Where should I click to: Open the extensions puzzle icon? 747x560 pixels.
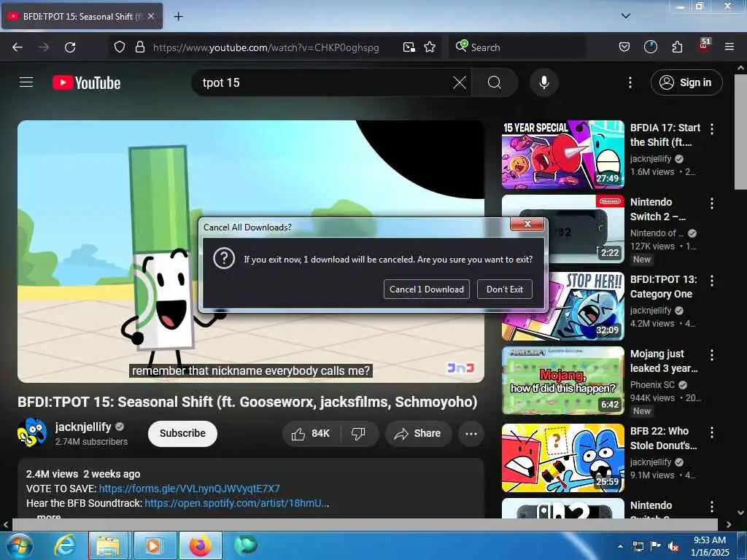point(677,47)
